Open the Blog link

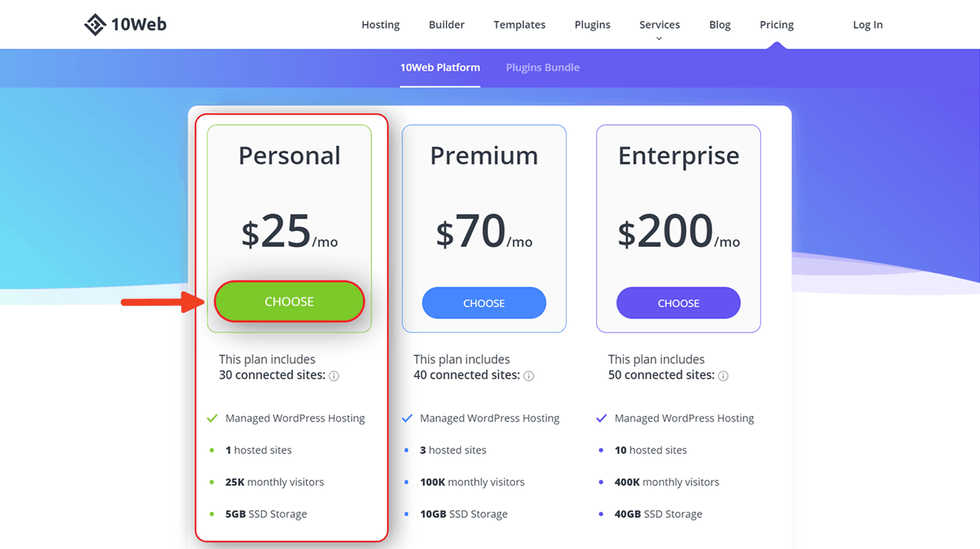720,24
